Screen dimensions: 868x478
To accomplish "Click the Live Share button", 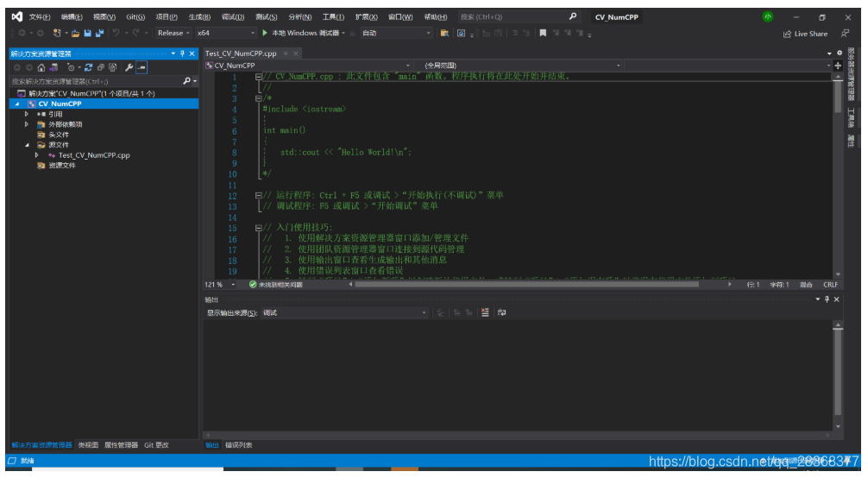I will 806,34.
